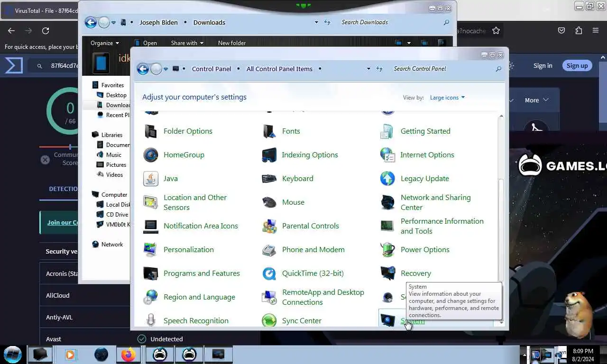
Task: Open HomeGroup settings
Action: (174, 155)
